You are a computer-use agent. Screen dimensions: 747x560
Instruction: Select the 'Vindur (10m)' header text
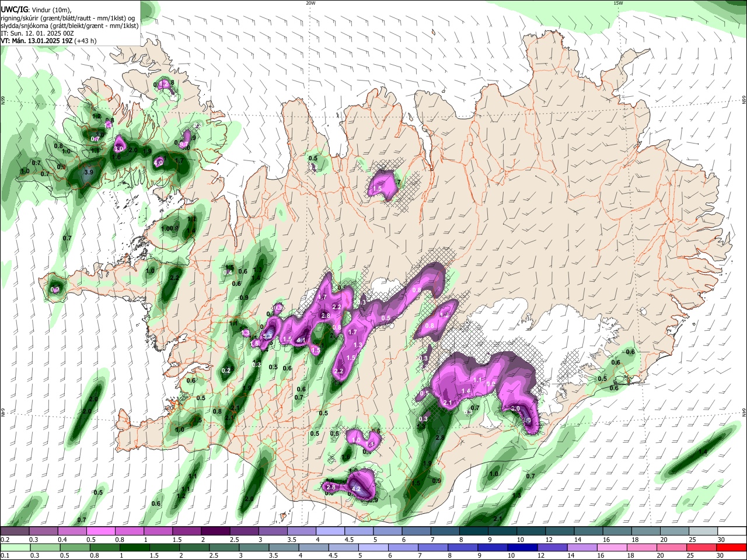pos(51,9)
